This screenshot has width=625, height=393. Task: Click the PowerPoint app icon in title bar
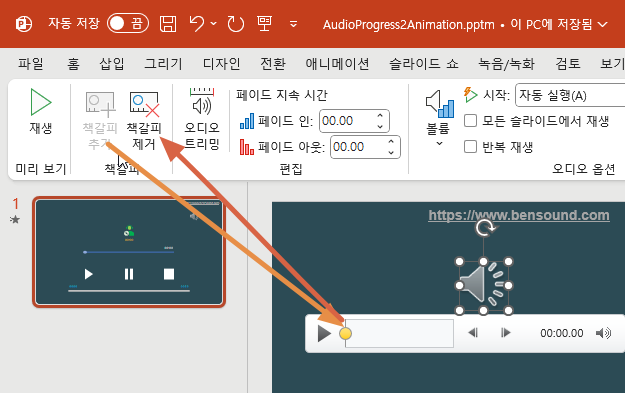pyautogui.click(x=24, y=24)
